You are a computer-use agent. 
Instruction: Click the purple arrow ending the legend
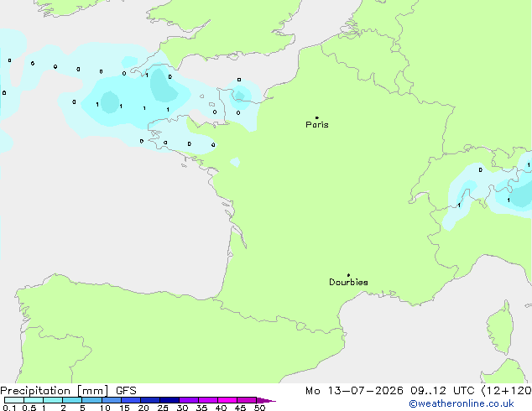(x=266, y=400)
